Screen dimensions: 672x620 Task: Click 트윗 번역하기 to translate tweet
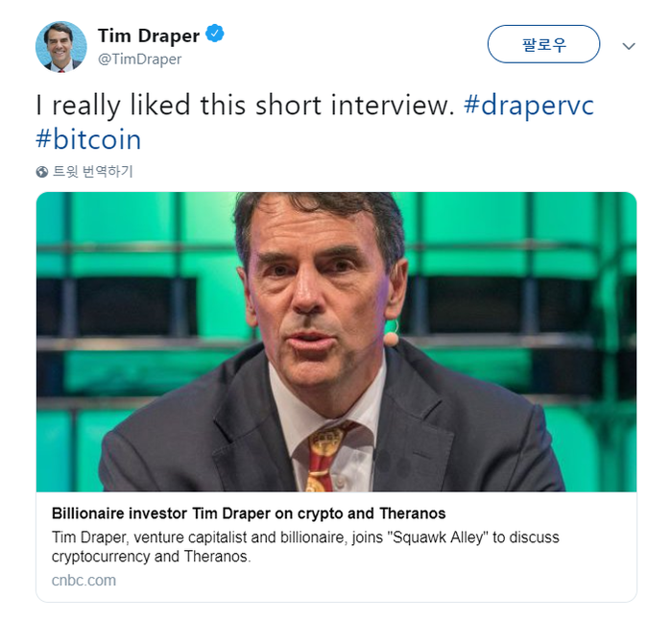(92, 172)
